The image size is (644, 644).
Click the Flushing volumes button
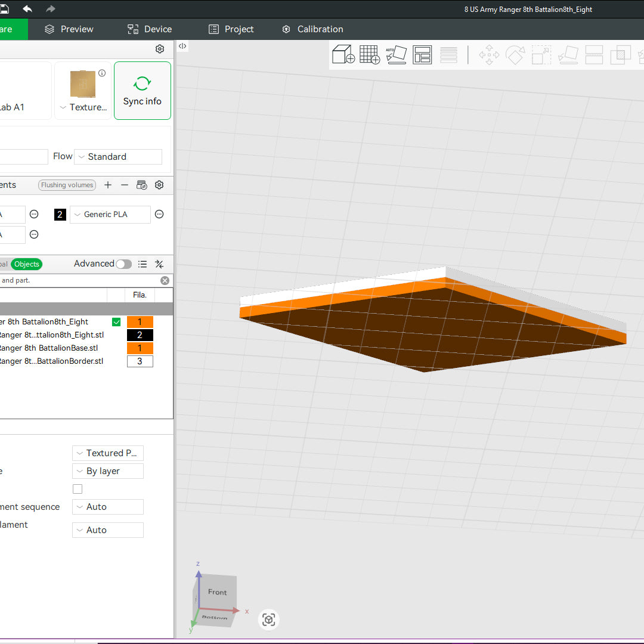coord(67,185)
